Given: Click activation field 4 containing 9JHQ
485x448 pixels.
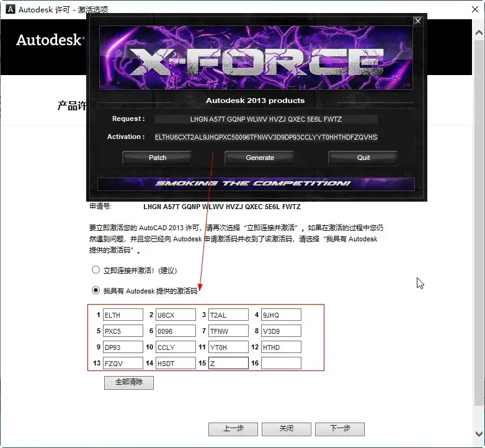Looking at the screenshot, I should pyautogui.click(x=281, y=315).
